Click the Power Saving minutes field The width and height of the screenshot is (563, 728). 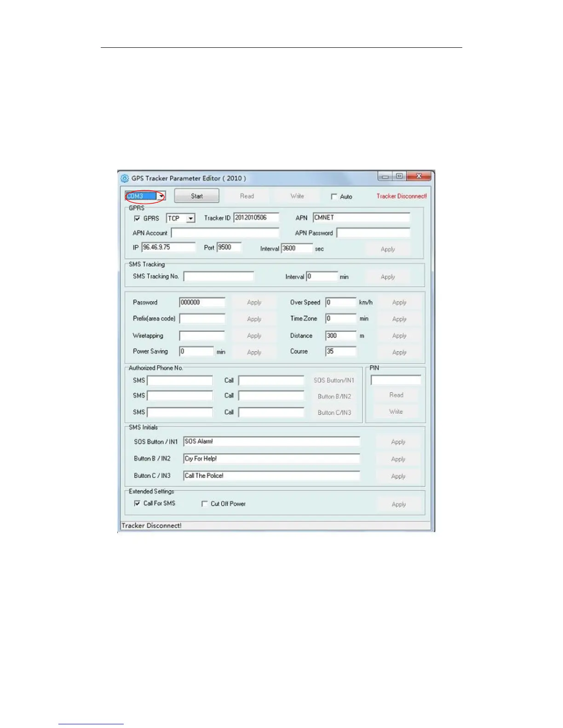coord(196,352)
